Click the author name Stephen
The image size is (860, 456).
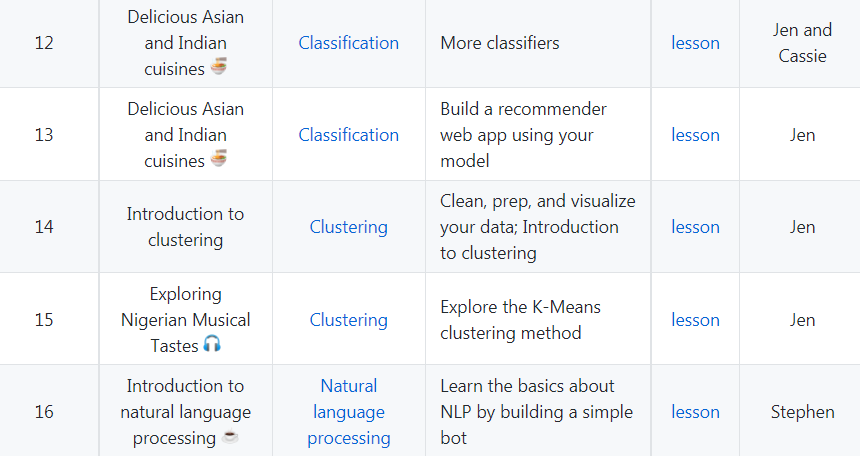click(x=802, y=412)
